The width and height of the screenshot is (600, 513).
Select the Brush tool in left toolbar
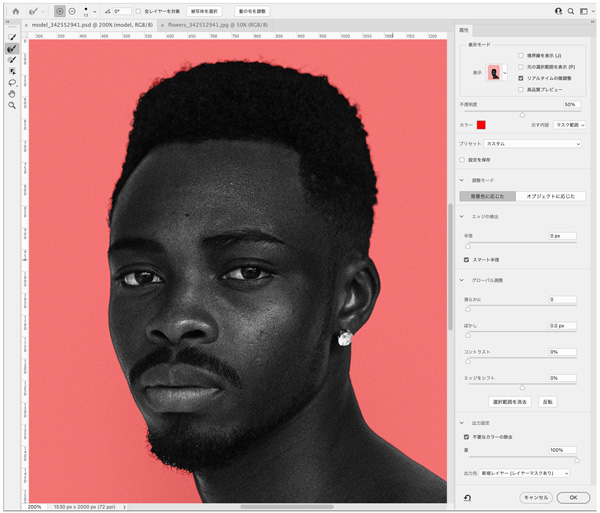click(x=12, y=60)
